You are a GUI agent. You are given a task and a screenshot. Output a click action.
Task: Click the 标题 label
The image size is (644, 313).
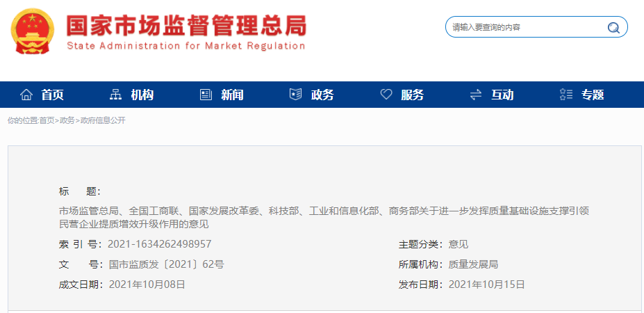click(x=79, y=191)
